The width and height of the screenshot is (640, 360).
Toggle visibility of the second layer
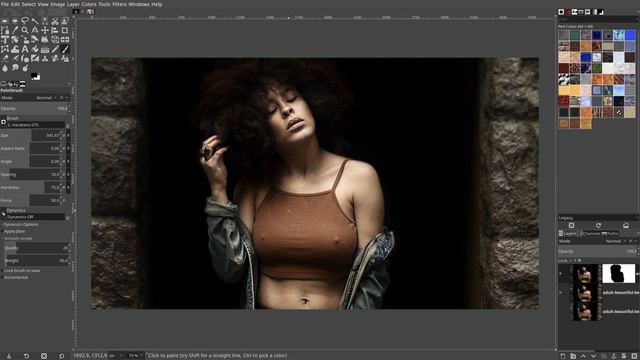click(561, 293)
